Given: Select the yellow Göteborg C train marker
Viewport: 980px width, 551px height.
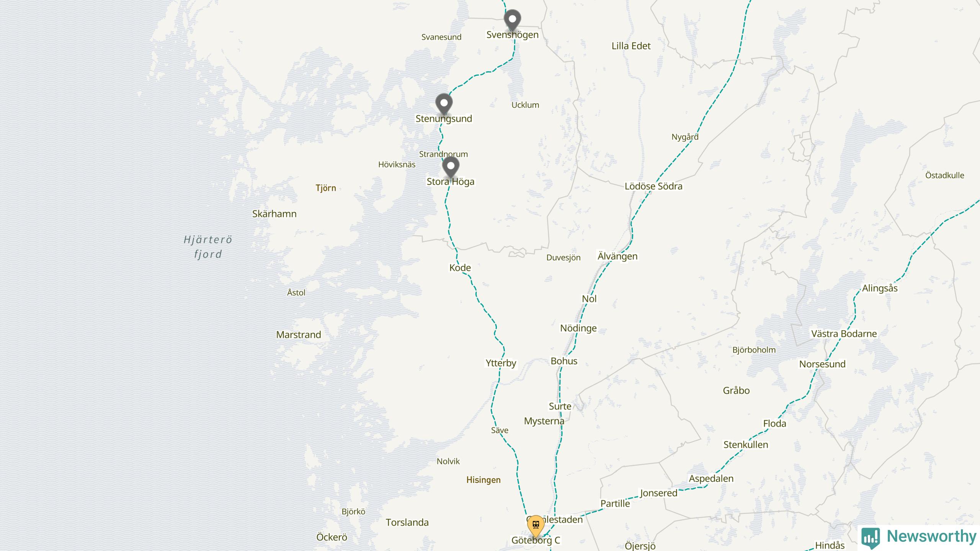Looking at the screenshot, I should tap(536, 526).
